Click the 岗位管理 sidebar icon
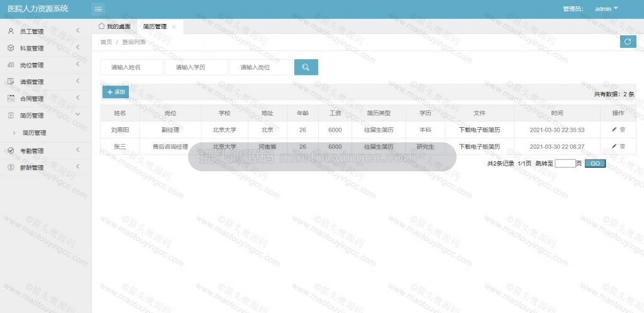This screenshot has height=313, width=644. tap(11, 65)
